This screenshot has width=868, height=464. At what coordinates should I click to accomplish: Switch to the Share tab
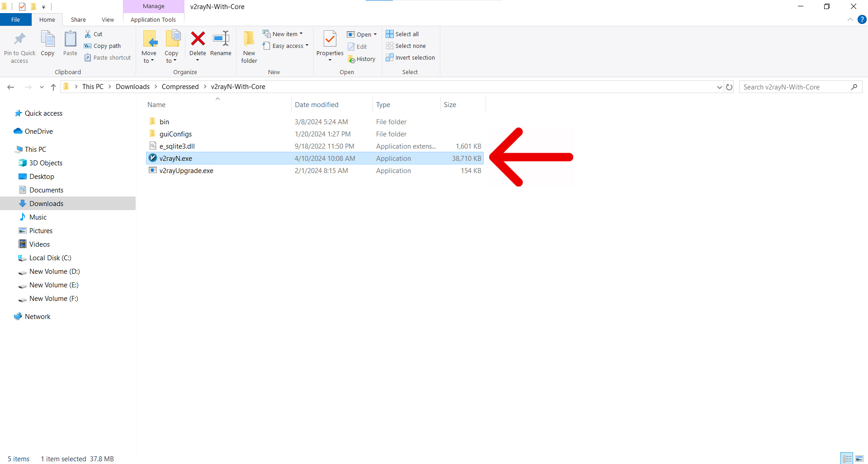tap(78, 19)
